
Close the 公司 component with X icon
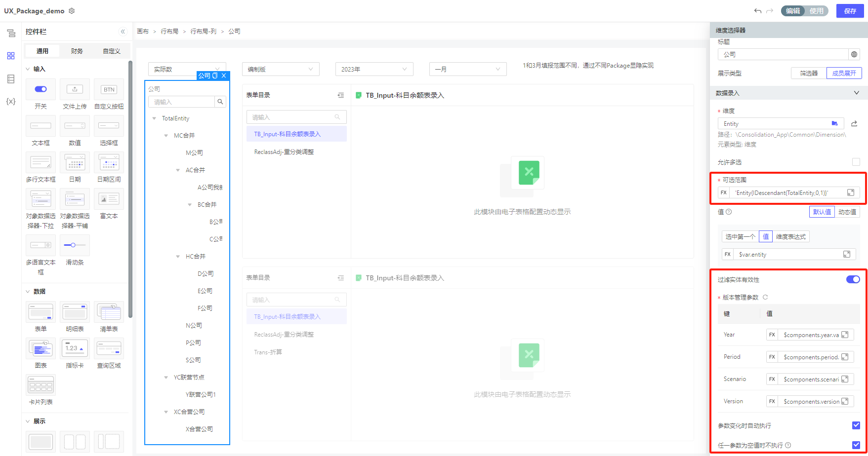coord(224,76)
